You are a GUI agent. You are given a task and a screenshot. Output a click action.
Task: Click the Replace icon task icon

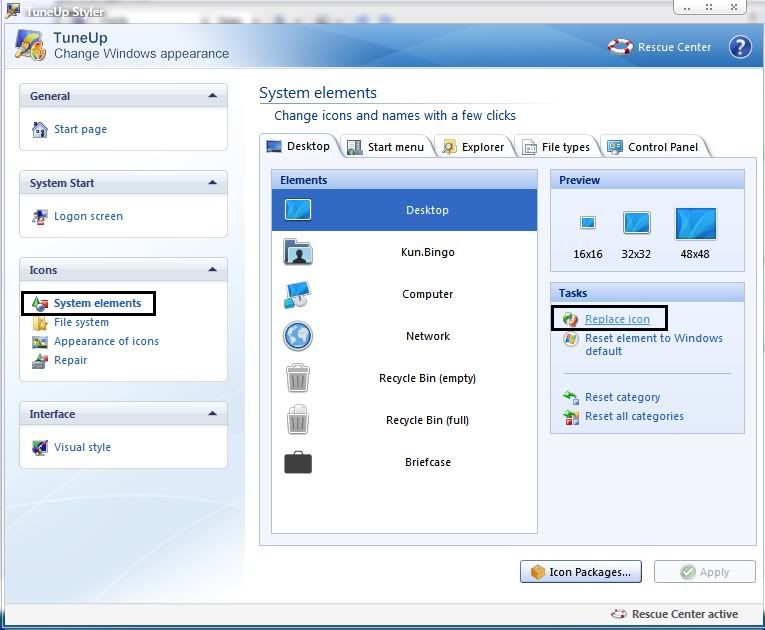point(570,319)
